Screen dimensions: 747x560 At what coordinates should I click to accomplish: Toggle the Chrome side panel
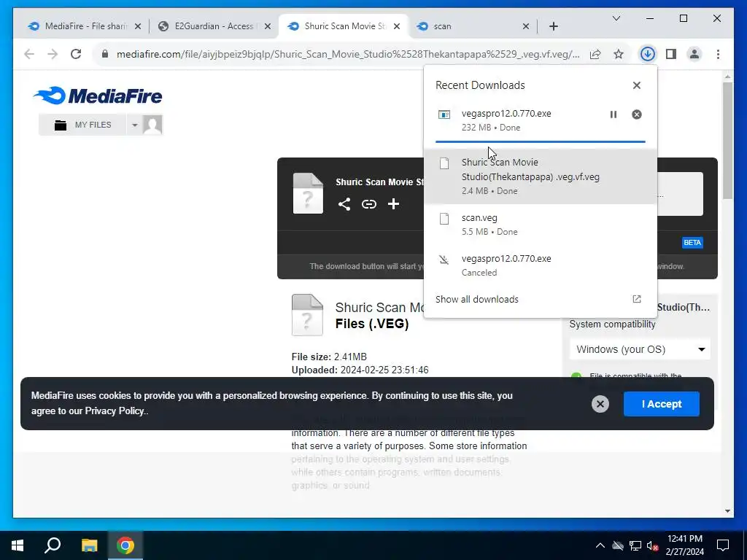click(671, 54)
